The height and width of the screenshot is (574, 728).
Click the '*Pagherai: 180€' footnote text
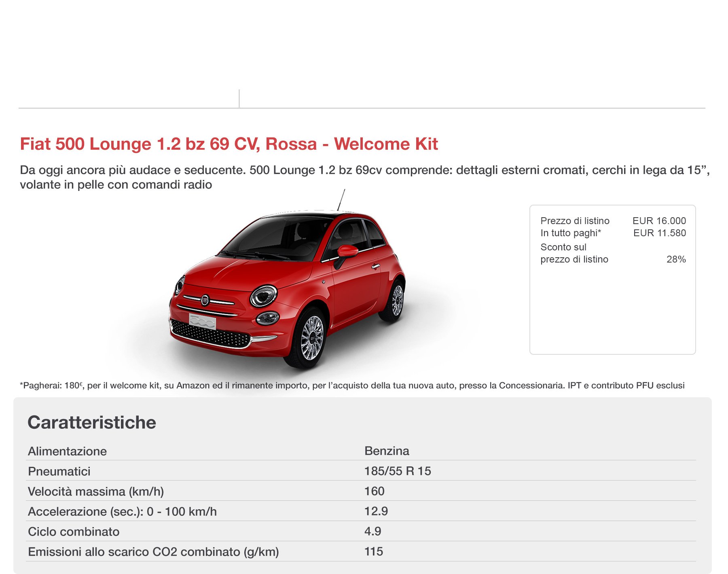[352, 385]
